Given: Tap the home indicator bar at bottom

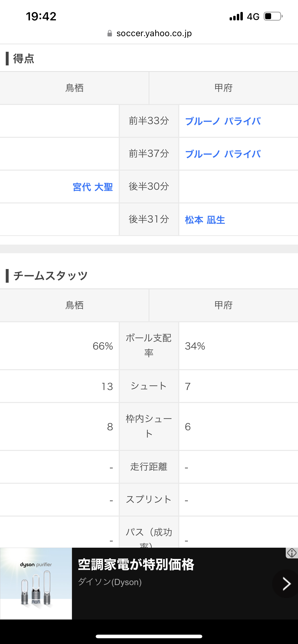Looking at the screenshot, I should [x=149, y=636].
